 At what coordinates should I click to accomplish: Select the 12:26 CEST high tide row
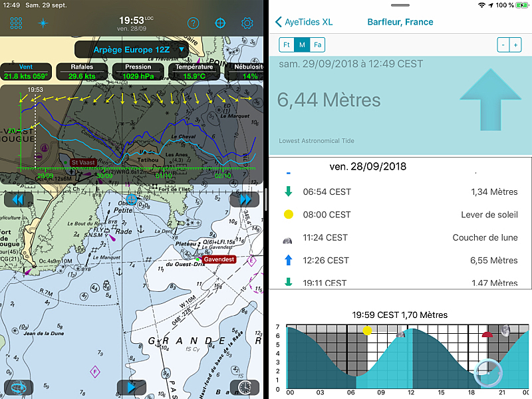click(400, 260)
